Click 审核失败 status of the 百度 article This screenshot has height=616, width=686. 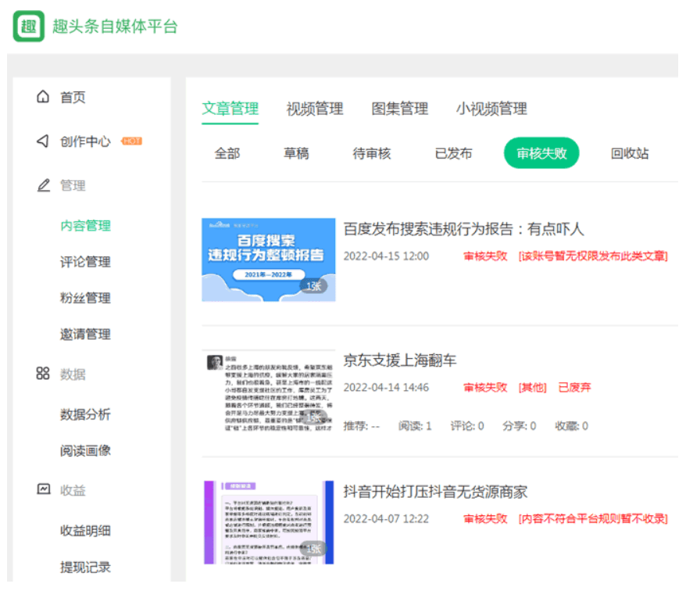pyautogui.click(x=485, y=256)
